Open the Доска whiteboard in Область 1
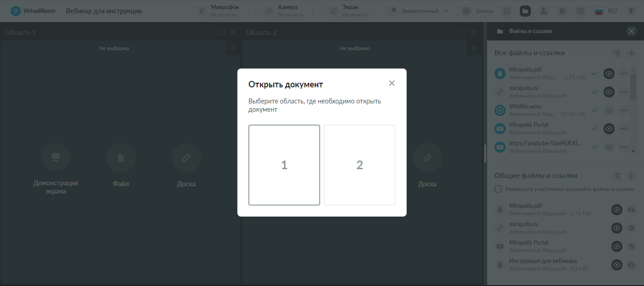Viewport: 644px width, 286px height. pyautogui.click(x=186, y=166)
